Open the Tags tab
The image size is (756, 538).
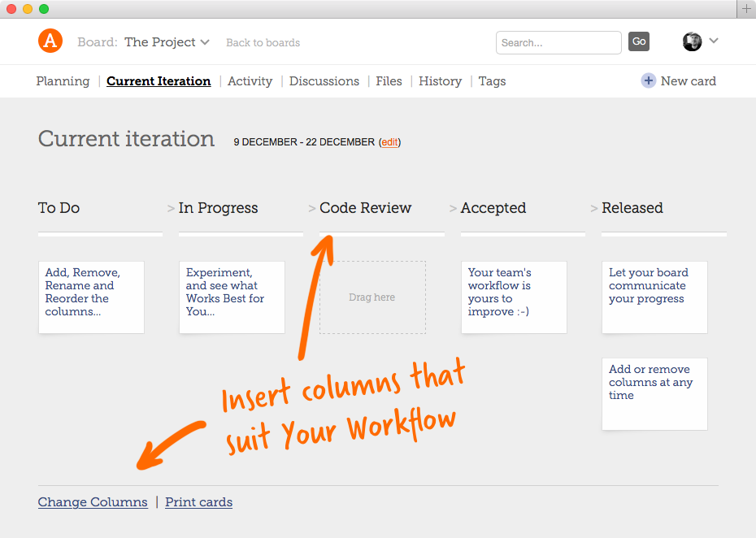point(492,81)
